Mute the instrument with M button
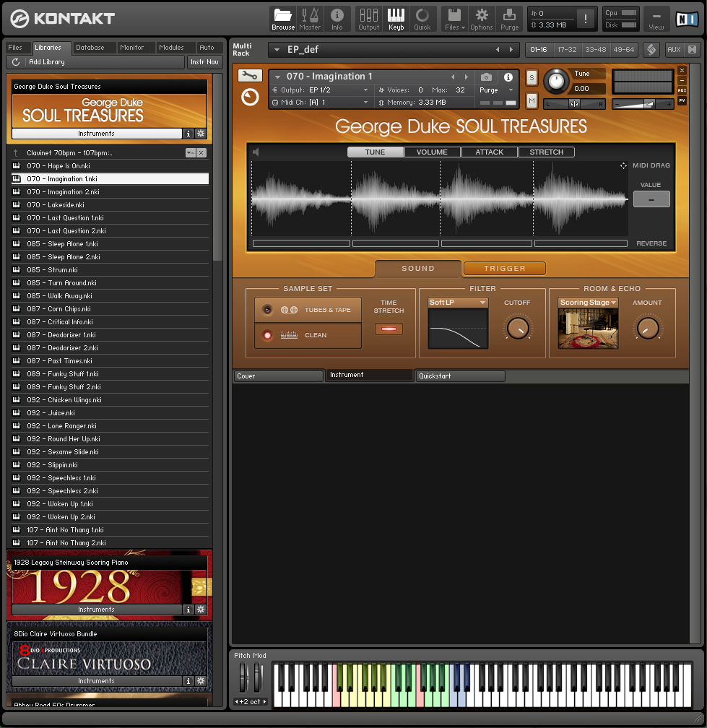Image resolution: width=707 pixels, height=728 pixels. click(x=532, y=100)
